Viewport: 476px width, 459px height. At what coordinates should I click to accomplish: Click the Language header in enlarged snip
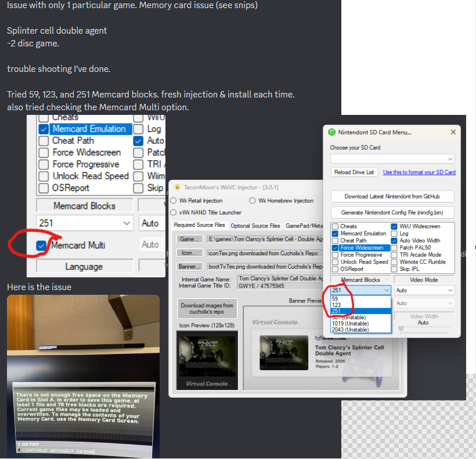[84, 266]
